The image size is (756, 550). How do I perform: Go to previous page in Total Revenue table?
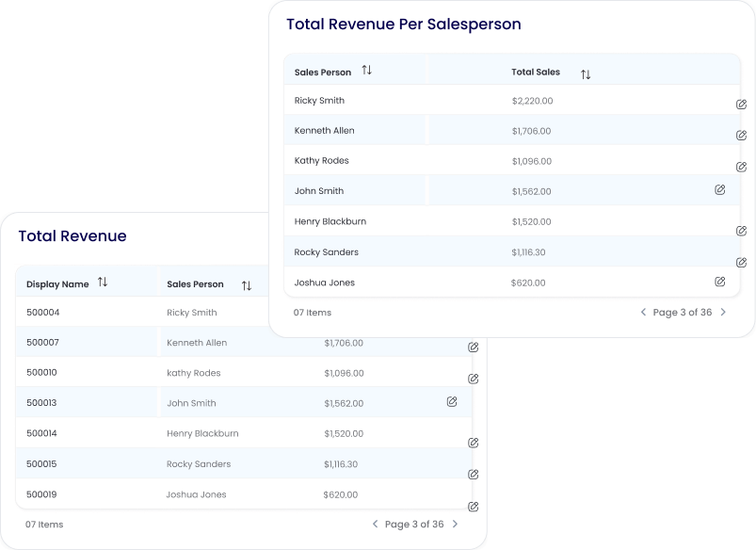coord(375,524)
